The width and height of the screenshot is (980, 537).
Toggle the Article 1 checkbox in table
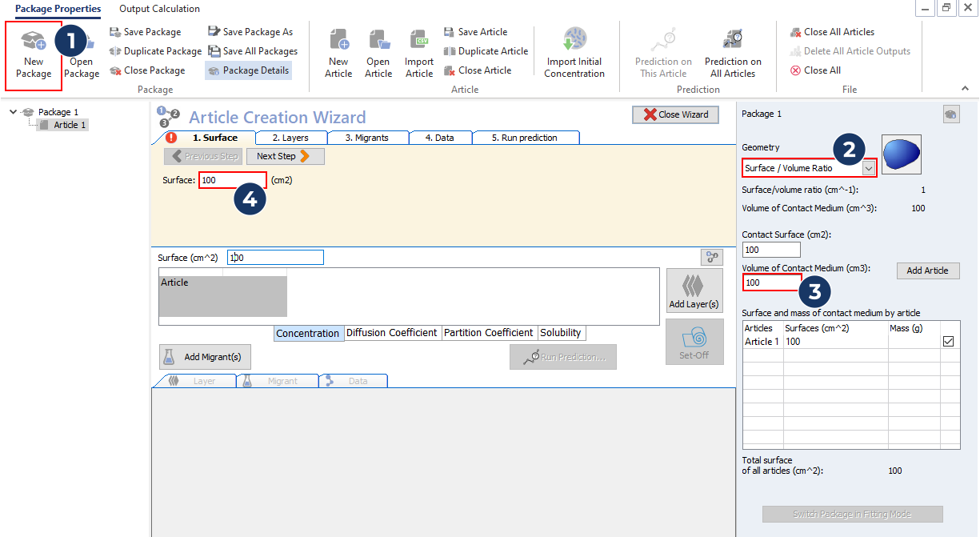pyautogui.click(x=949, y=342)
